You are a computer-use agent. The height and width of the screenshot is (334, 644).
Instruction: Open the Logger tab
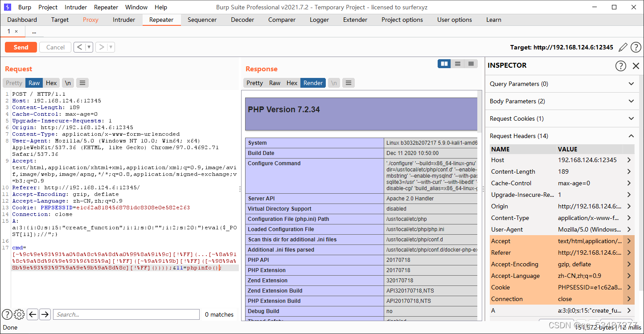[x=319, y=20]
